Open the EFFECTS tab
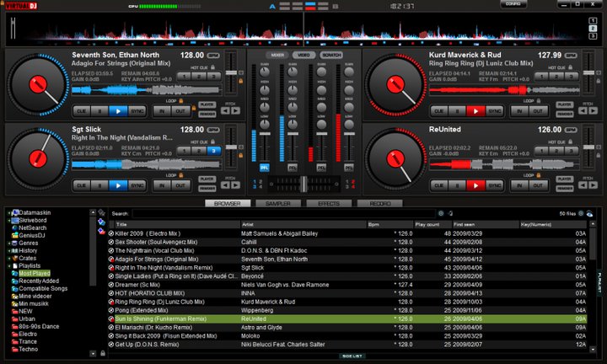607x364 pixels. click(x=329, y=203)
